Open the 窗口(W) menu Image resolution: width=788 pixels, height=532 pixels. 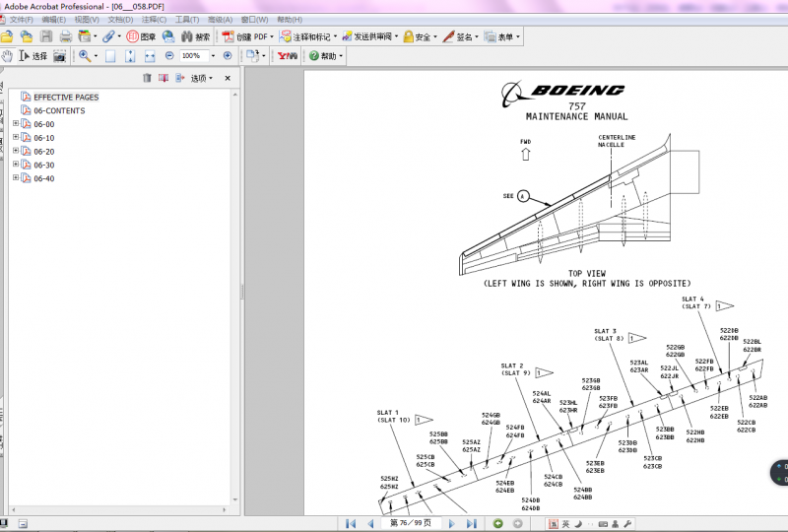(254, 20)
